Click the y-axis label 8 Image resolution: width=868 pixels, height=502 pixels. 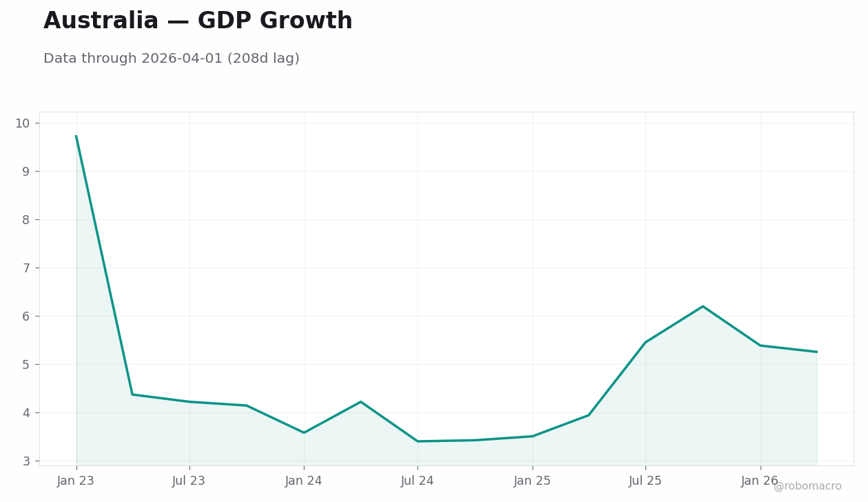(27, 220)
